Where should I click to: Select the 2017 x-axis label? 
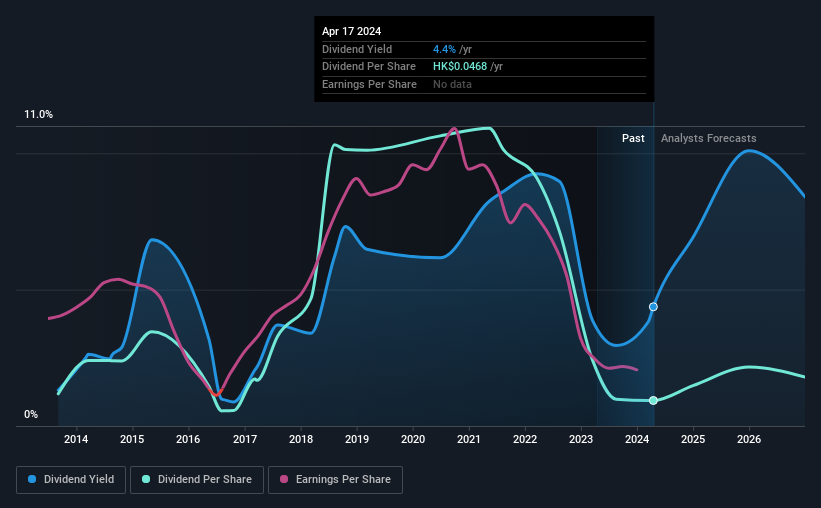pyautogui.click(x=245, y=439)
